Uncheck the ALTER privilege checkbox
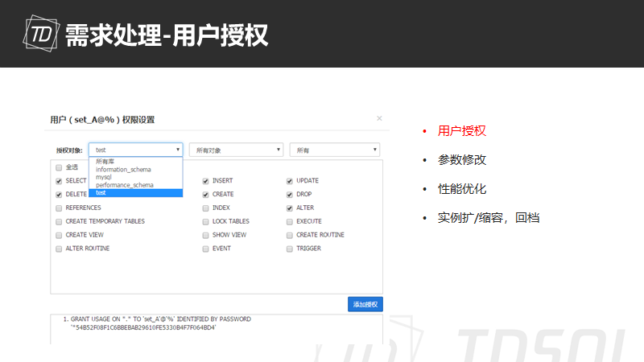This screenshot has height=362, width=644. tap(290, 208)
